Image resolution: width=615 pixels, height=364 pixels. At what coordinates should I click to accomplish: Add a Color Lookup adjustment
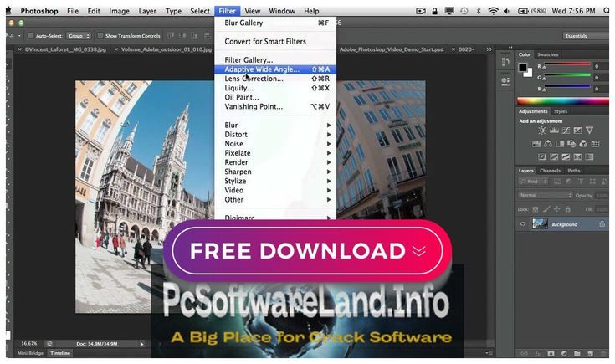[x=595, y=144]
